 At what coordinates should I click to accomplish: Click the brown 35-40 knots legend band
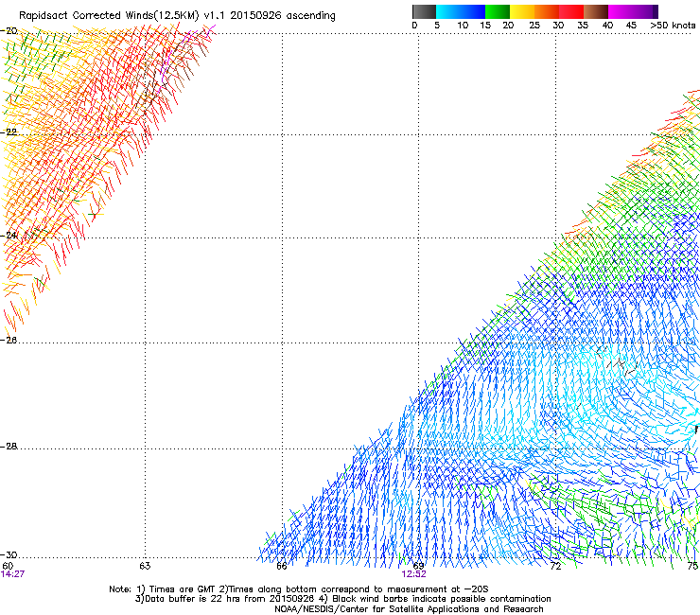tap(596, 11)
